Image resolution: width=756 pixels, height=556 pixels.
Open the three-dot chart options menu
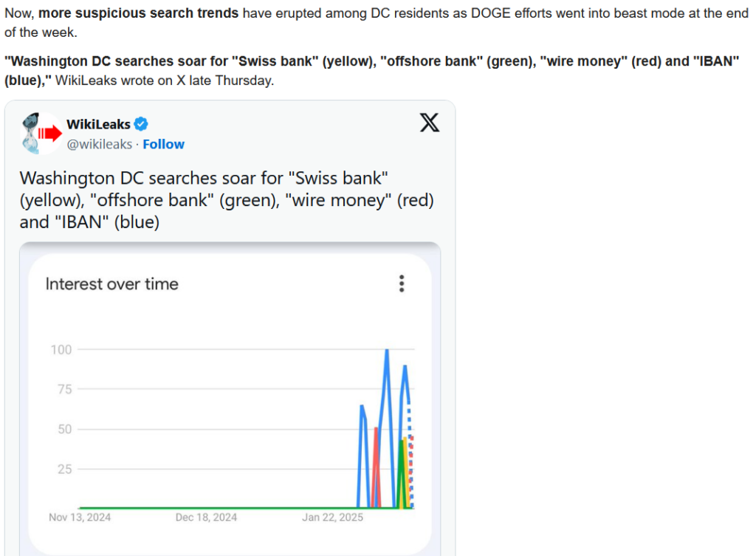[402, 284]
